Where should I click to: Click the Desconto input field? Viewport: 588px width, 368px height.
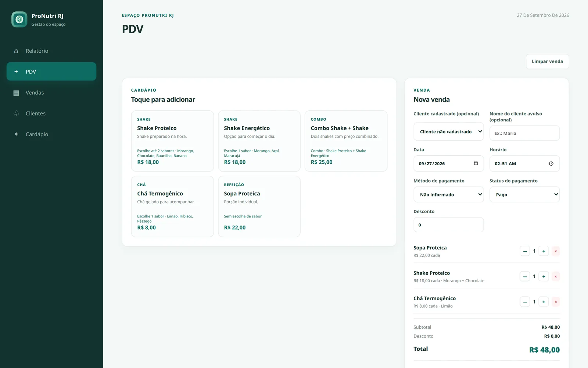point(449,224)
